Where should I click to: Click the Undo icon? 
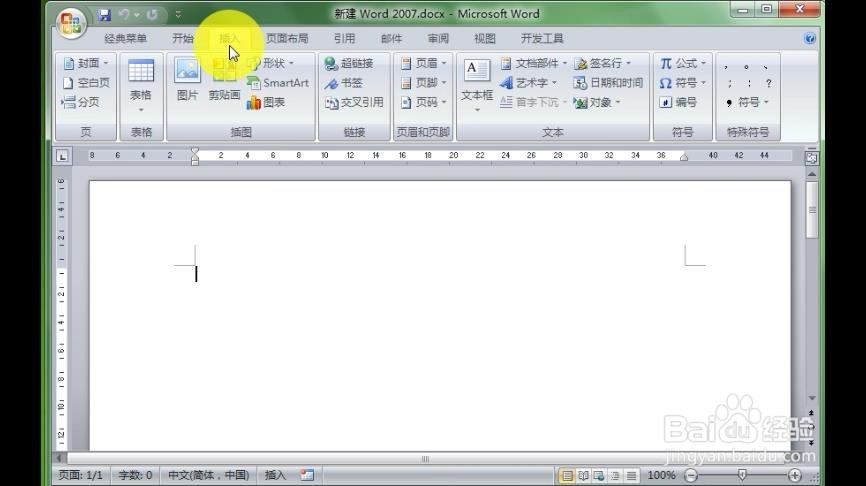tap(124, 15)
